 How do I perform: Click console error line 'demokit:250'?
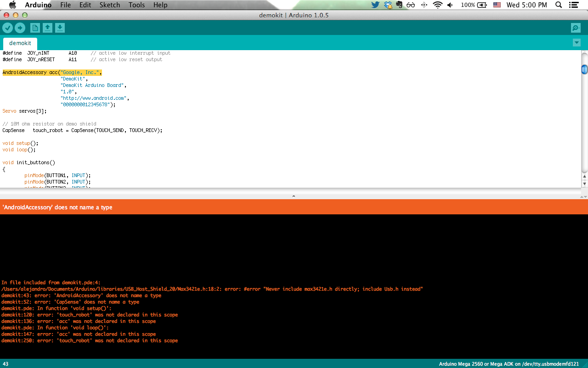(90, 341)
